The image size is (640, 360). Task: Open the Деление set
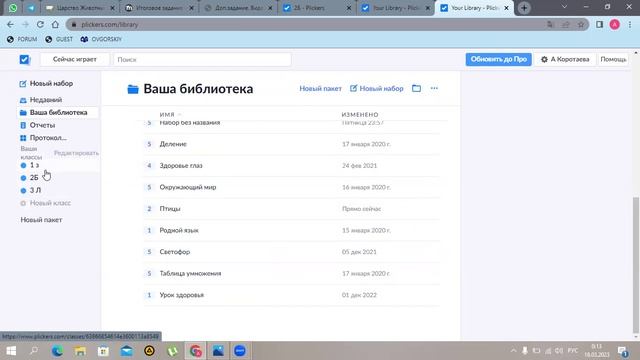click(x=291, y=144)
